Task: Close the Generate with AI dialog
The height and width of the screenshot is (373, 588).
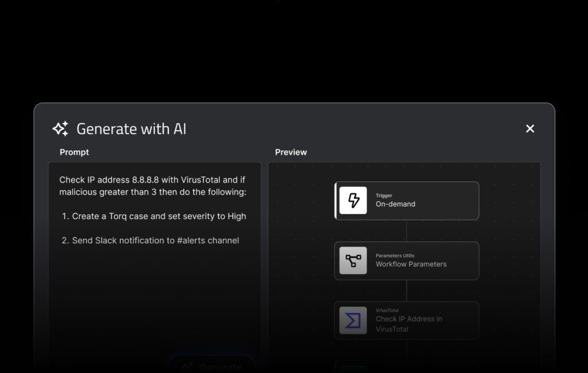Action: 530,129
